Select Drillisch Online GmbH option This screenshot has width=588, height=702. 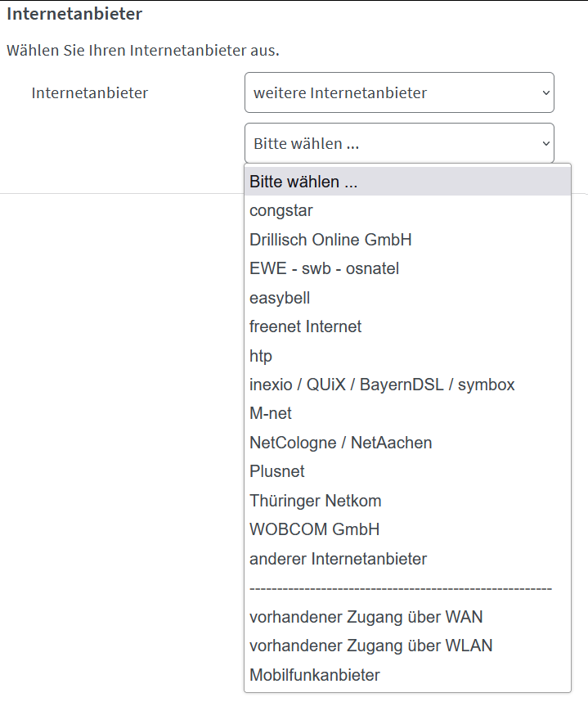(407, 240)
